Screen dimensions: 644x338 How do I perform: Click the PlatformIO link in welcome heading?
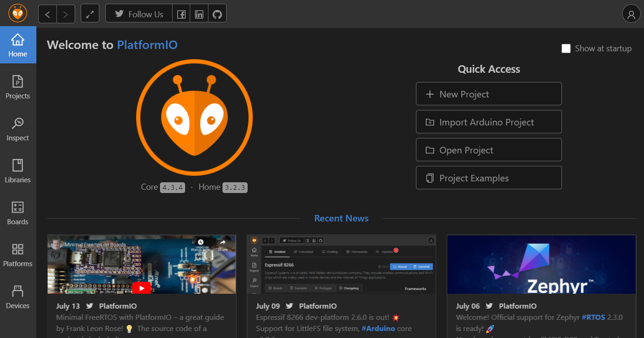[147, 45]
